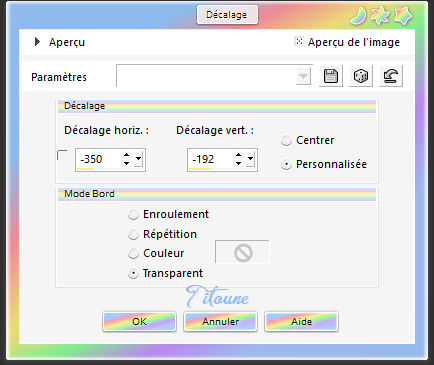Viewport: 434px width, 365px height.
Task: Cancel with the Annuler button
Action: pos(220,322)
